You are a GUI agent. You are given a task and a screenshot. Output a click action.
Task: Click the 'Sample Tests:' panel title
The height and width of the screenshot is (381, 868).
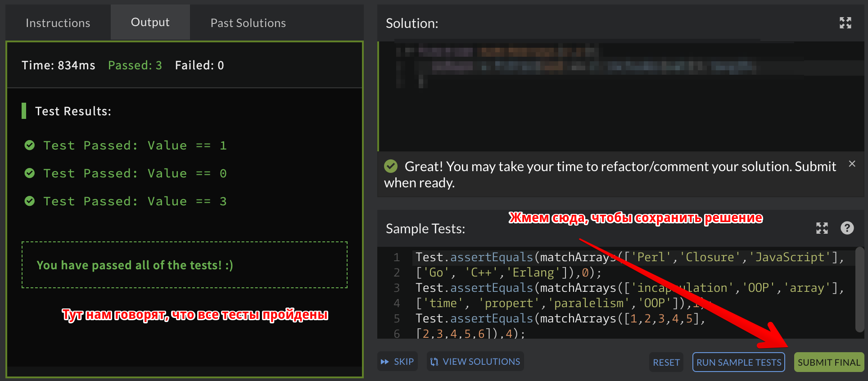tap(425, 229)
